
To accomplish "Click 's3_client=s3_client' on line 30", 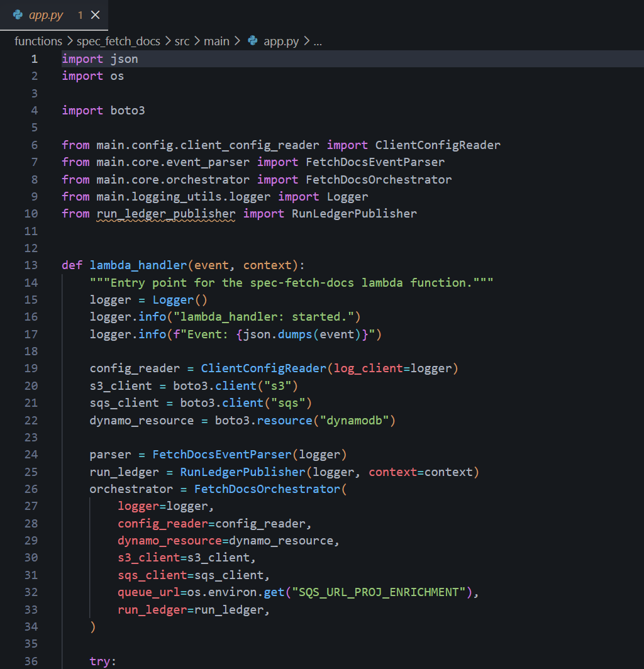I will pyautogui.click(x=184, y=558).
